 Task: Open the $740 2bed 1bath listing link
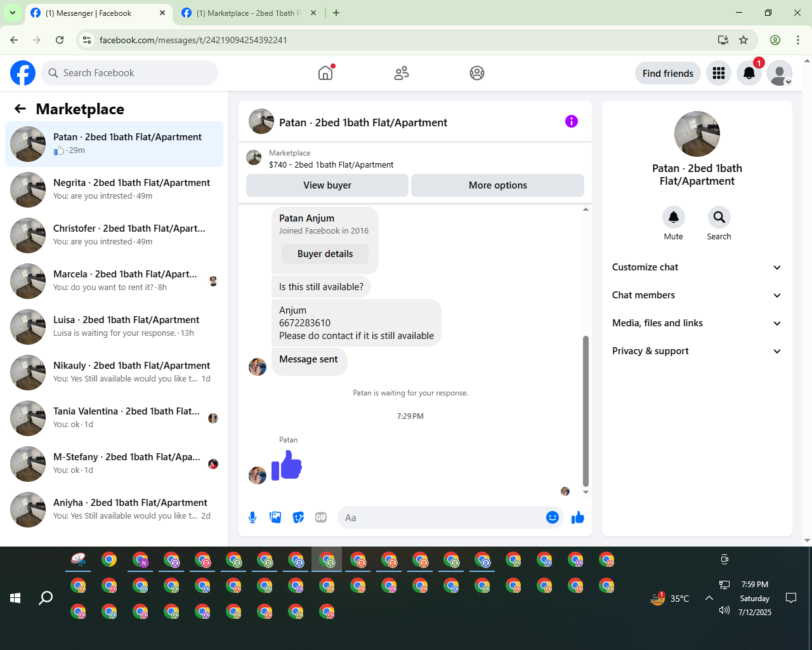click(331, 164)
